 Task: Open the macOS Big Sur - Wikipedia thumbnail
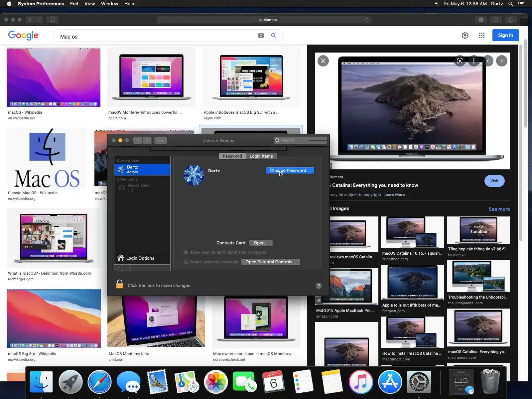point(54,319)
